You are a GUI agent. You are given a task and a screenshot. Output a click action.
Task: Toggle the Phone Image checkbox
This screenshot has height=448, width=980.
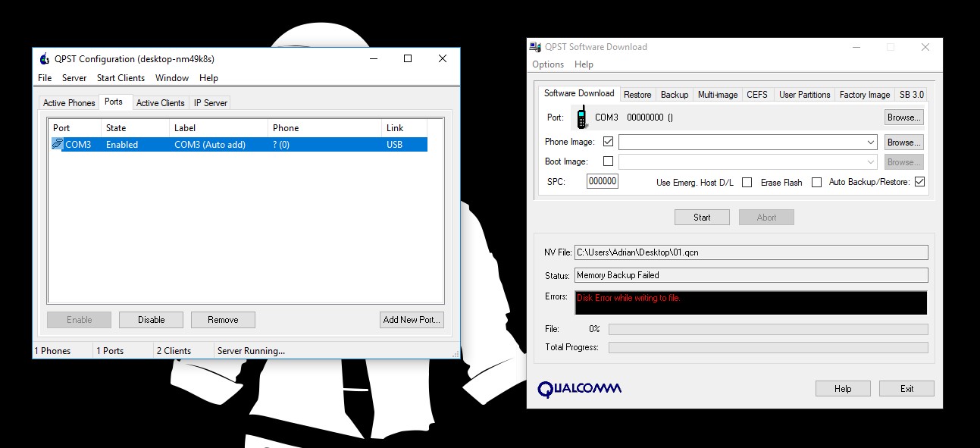(608, 142)
